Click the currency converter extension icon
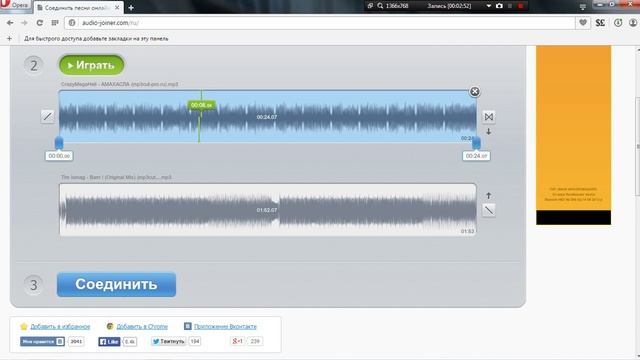 (600, 23)
